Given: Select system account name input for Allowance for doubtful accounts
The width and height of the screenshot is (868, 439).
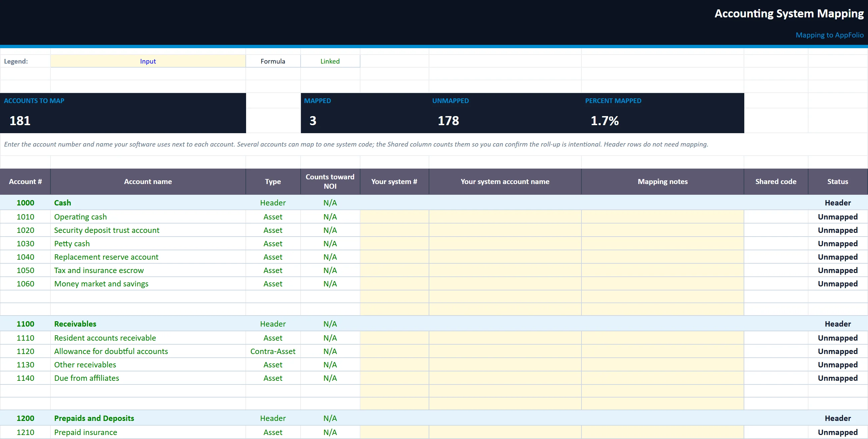Looking at the screenshot, I should pos(505,351).
